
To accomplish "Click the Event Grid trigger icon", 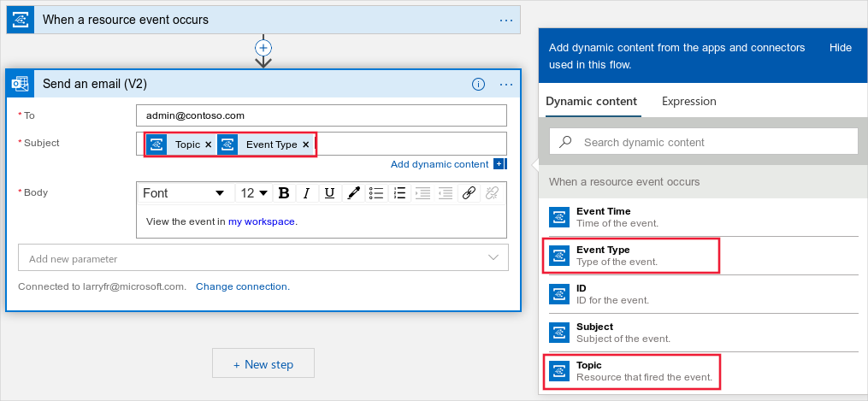I will tap(20, 20).
